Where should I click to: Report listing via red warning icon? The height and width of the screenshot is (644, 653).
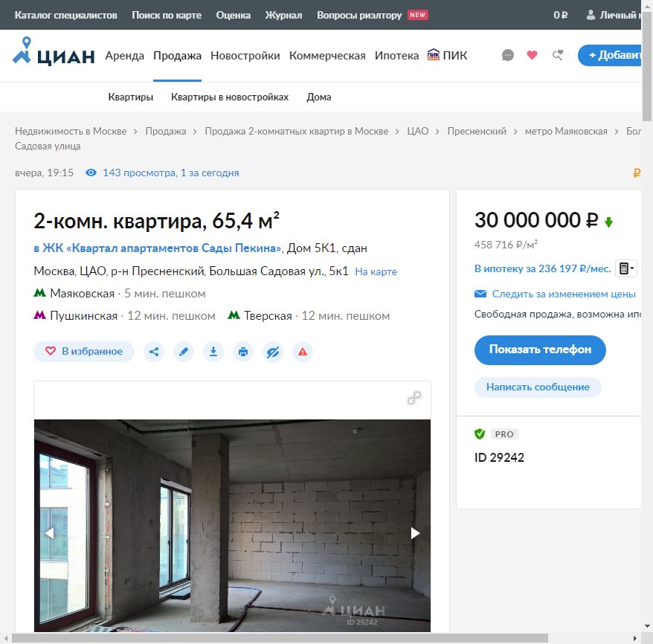[x=303, y=352]
